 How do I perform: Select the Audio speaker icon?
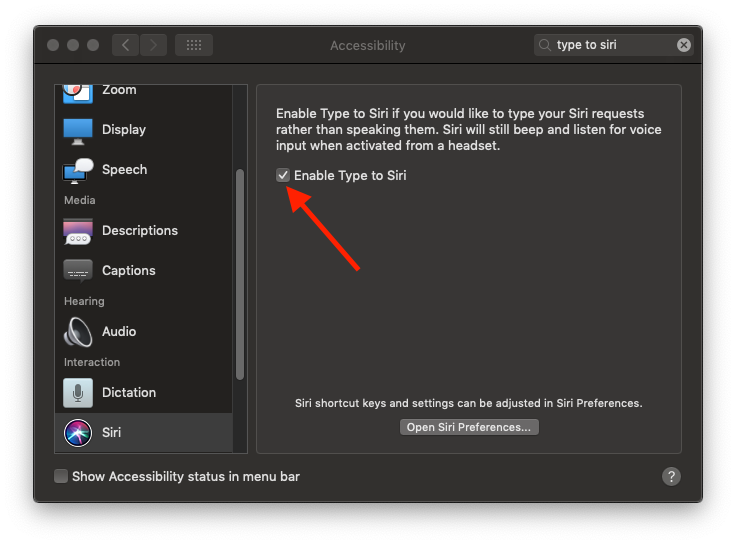(x=78, y=332)
